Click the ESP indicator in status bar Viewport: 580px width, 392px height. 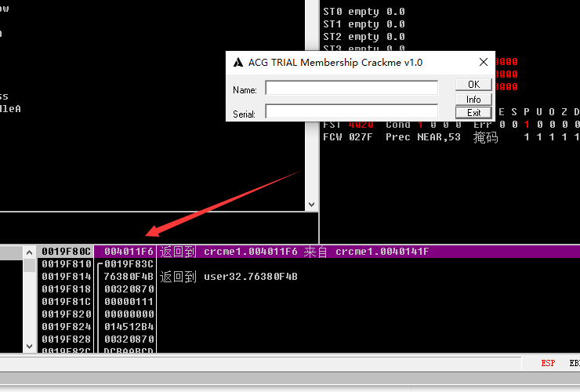click(x=548, y=364)
